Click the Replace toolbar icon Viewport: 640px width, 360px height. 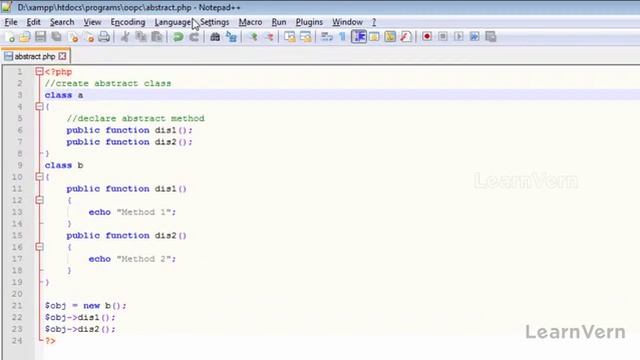(231, 37)
